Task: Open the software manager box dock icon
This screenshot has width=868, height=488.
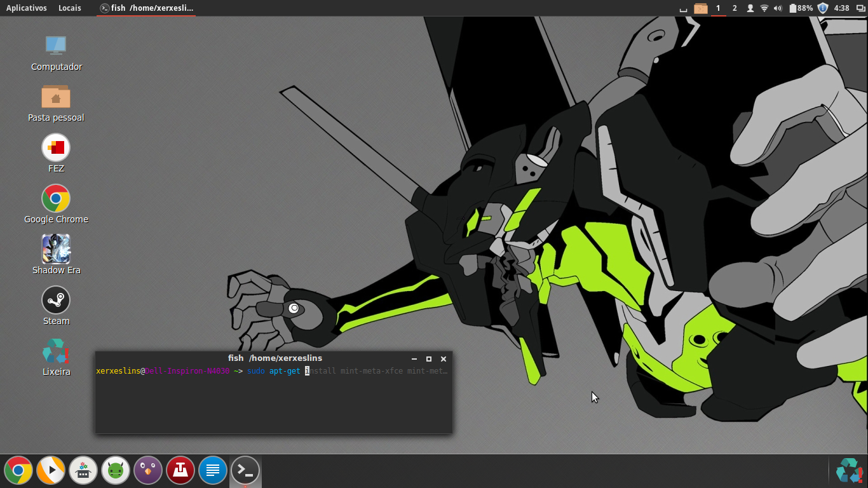Action: [83, 471]
